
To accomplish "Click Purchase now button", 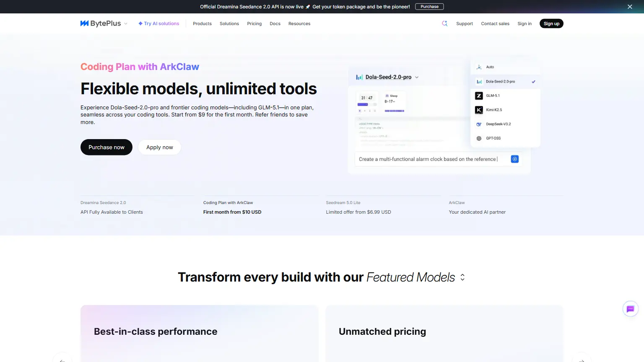I will [106, 147].
